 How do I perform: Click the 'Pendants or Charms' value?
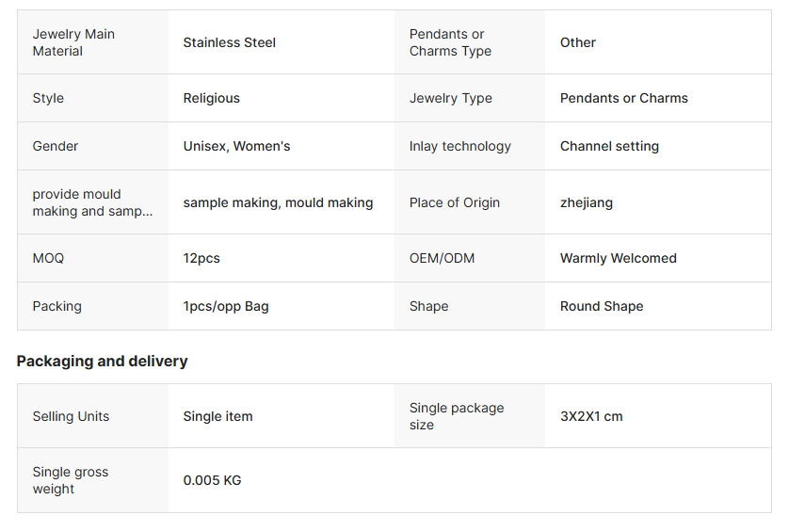tap(623, 98)
